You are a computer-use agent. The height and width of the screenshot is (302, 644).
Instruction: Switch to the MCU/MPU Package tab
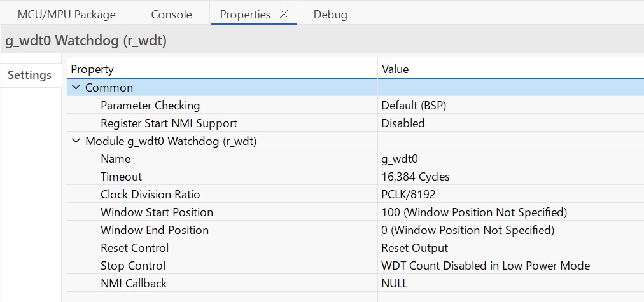67,15
